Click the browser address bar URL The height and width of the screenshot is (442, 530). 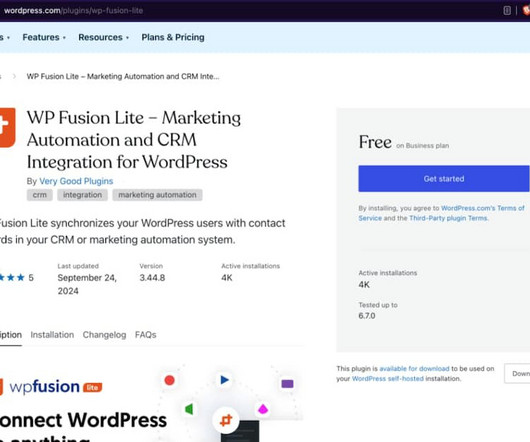coord(73,10)
